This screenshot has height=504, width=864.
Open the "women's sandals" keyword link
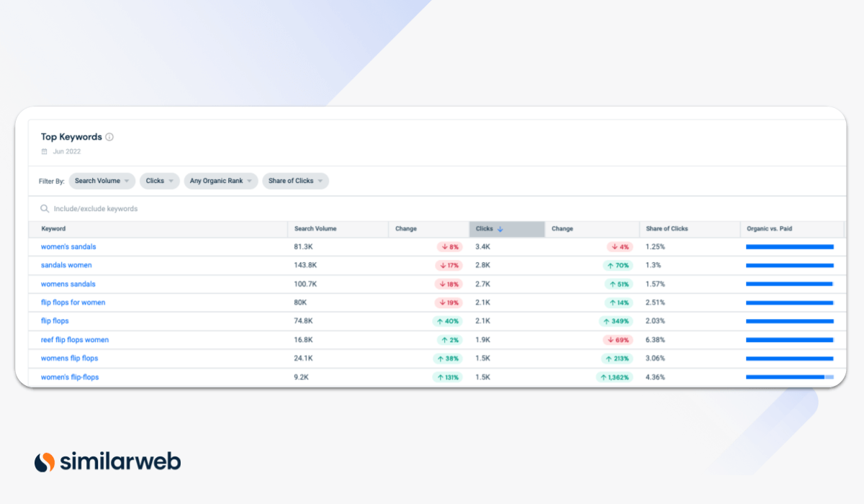point(68,247)
